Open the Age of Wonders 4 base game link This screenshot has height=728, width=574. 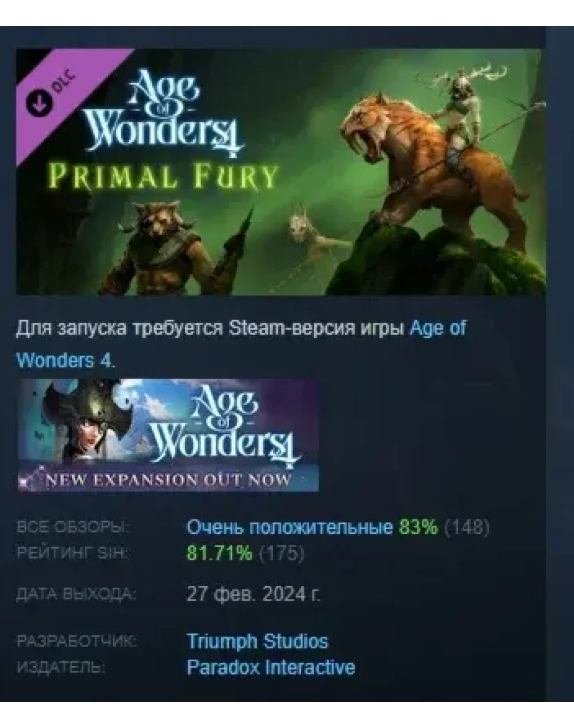(x=241, y=344)
